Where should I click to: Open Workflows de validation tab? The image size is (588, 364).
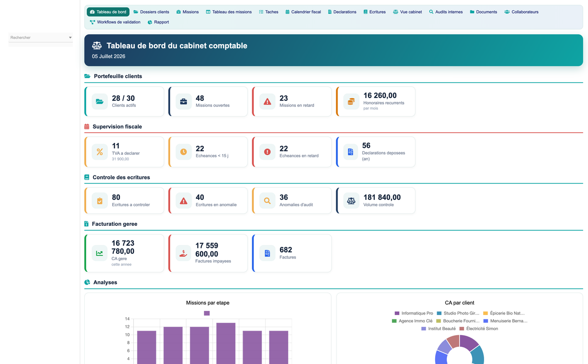(x=115, y=22)
